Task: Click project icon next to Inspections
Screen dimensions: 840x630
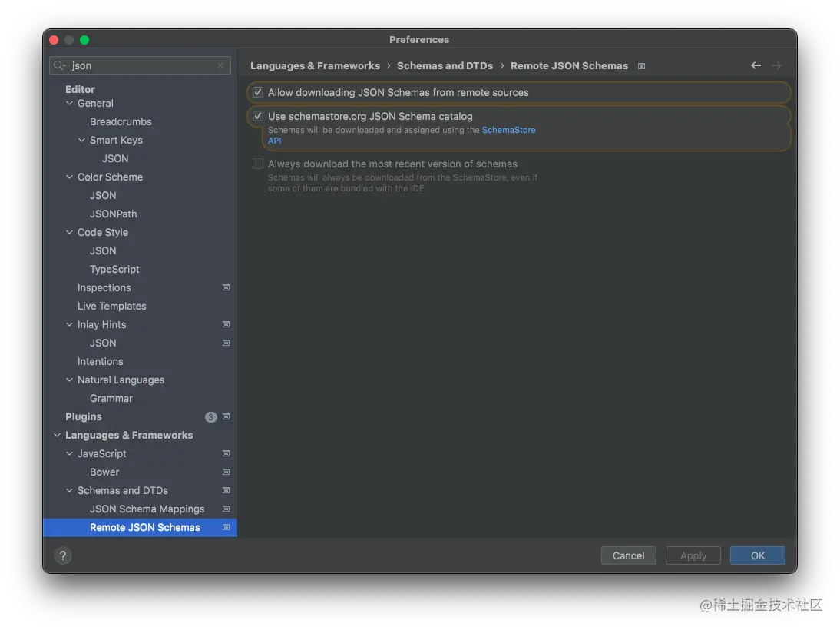Action: pos(226,287)
